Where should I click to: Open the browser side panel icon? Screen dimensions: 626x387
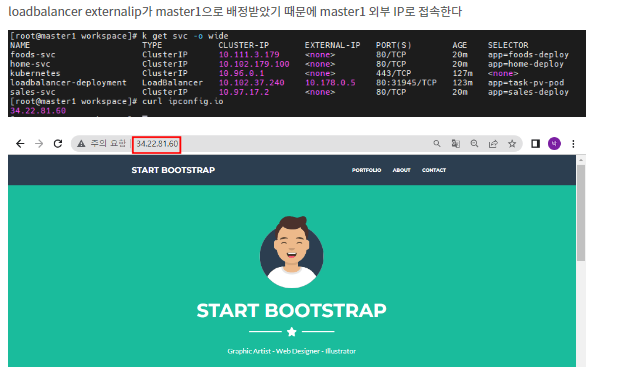535,144
